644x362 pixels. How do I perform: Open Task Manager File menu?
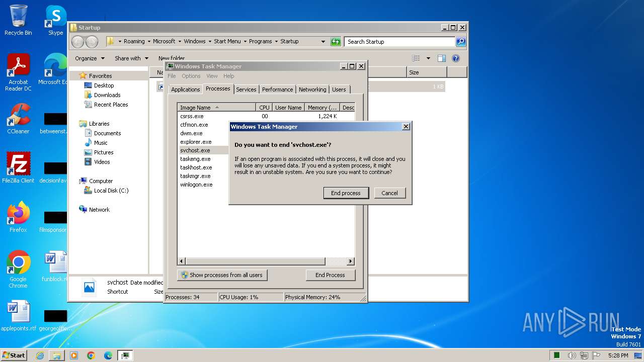tap(172, 76)
